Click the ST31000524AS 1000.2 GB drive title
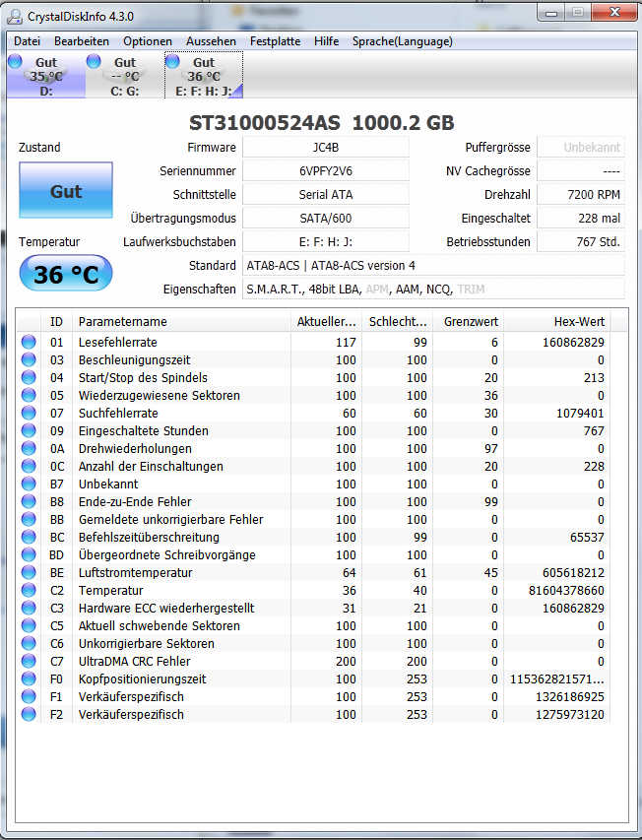Viewport: 642px width, 840px height. click(x=322, y=123)
